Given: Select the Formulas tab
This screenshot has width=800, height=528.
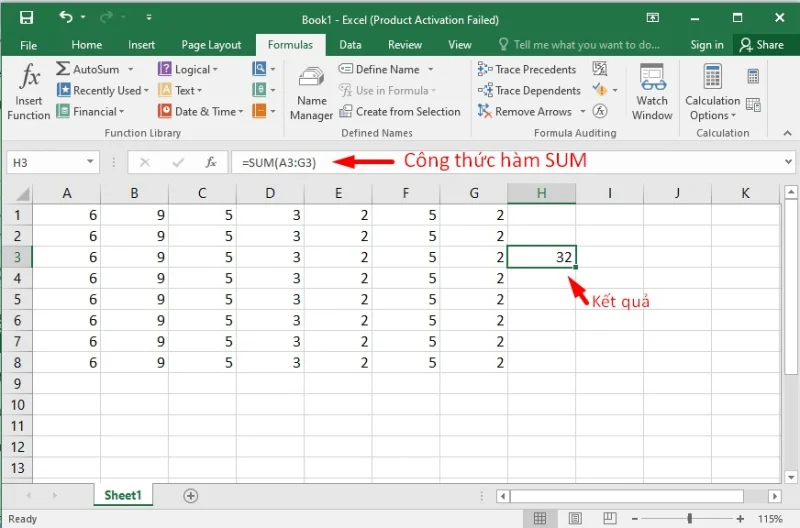Looking at the screenshot, I should pos(290,45).
